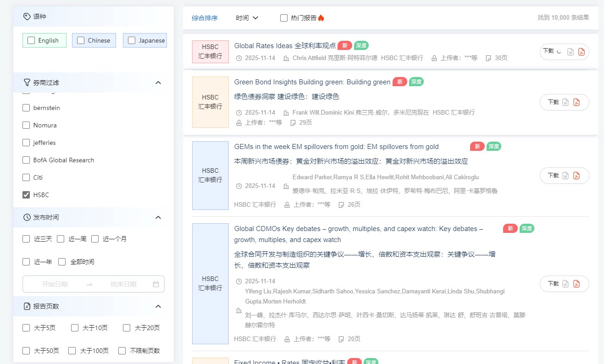This screenshot has width=604, height=364.
Task: Tick the Japanese language checkbox
Action: [132, 40]
